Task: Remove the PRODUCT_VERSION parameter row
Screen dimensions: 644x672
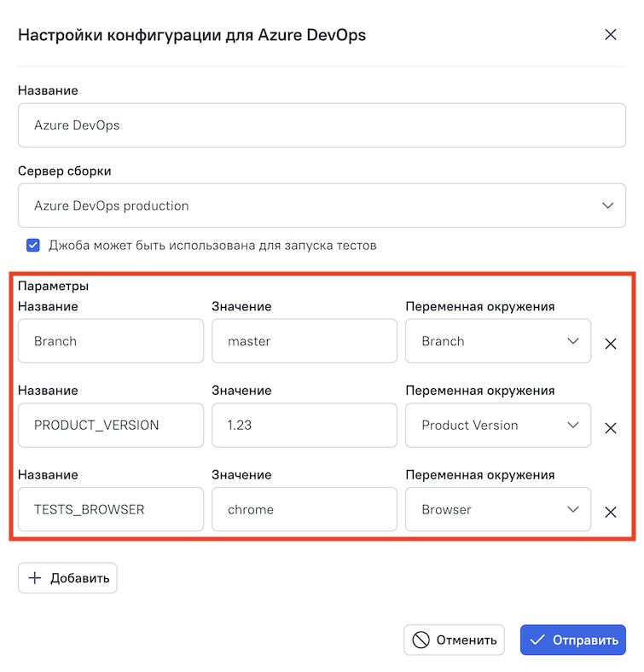Action: tap(610, 428)
